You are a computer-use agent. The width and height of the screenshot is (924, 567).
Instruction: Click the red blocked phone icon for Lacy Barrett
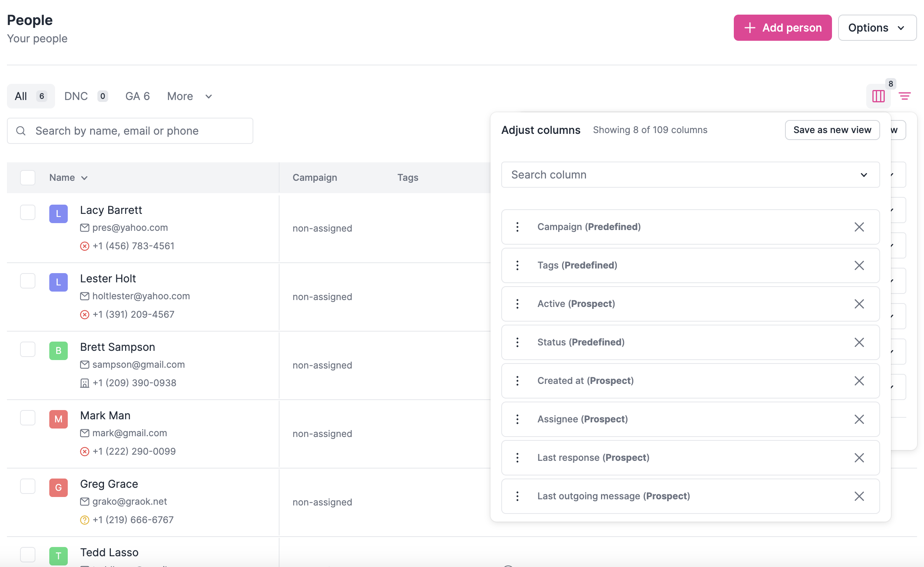pyautogui.click(x=85, y=246)
